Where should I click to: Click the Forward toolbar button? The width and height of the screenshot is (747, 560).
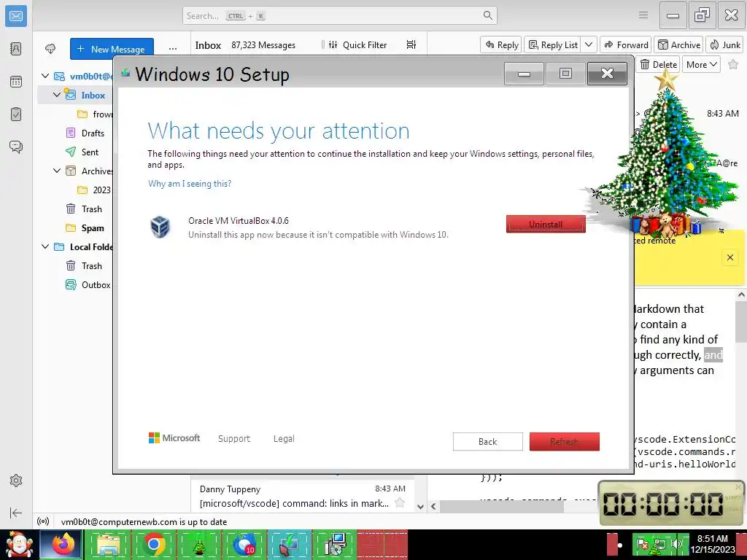pyautogui.click(x=626, y=44)
